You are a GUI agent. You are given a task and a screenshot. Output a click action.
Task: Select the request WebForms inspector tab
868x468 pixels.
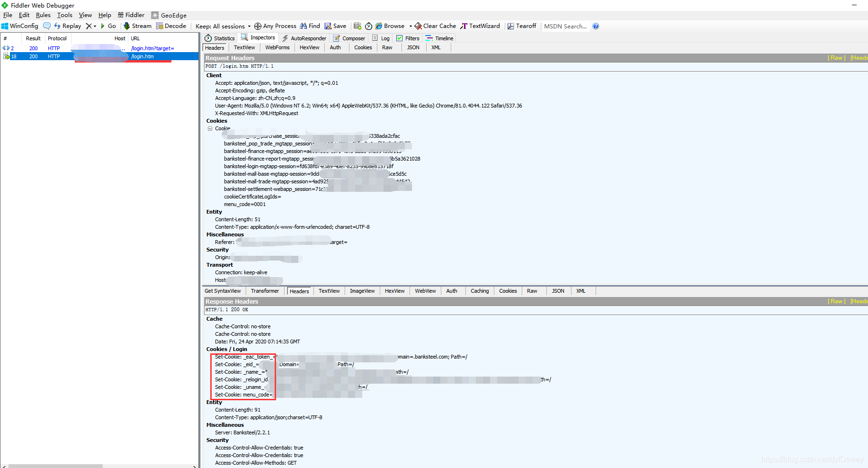277,47
